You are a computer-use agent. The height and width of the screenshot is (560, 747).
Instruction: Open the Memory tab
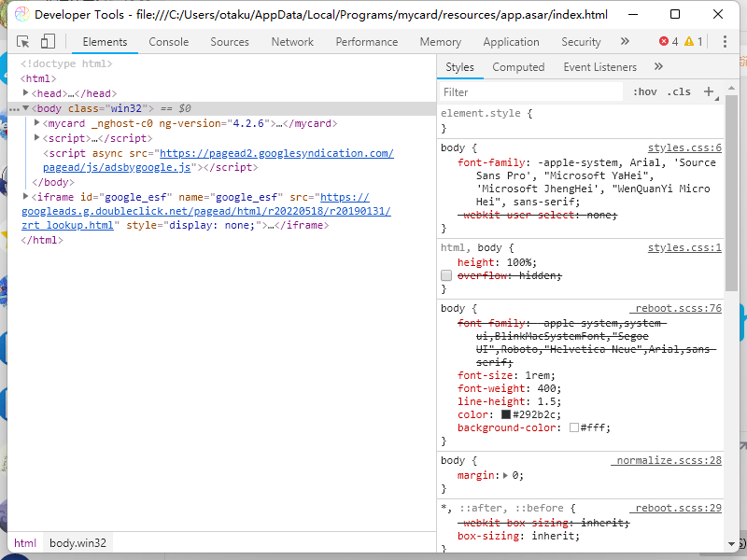coord(441,42)
